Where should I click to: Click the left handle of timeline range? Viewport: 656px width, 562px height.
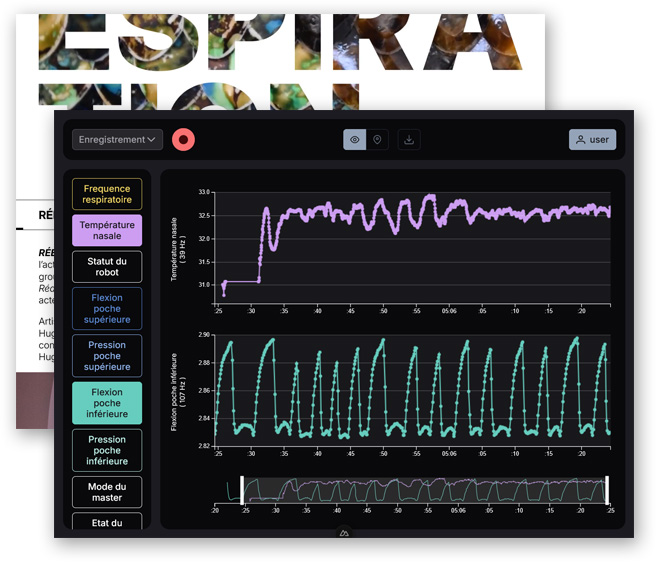coord(242,489)
